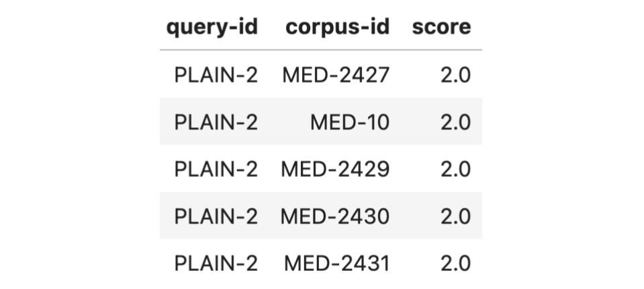
Task: Select the 2.0 score for MED-10
Action: pyautogui.click(x=455, y=122)
